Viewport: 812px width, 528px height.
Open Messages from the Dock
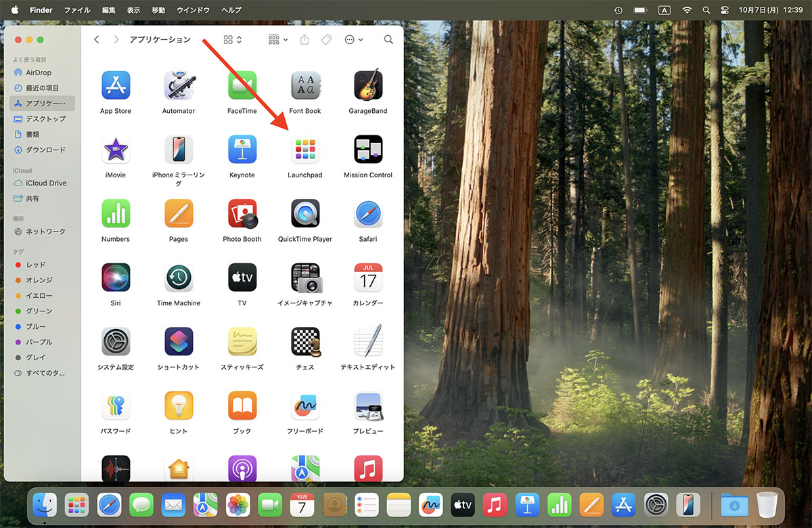141,505
